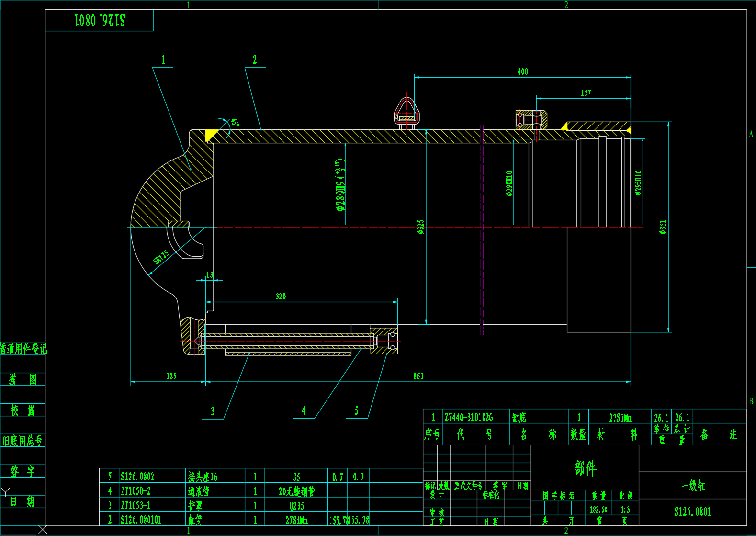Select the lifting lug symbol atop the cylinder
The image size is (756, 536).
point(406,112)
